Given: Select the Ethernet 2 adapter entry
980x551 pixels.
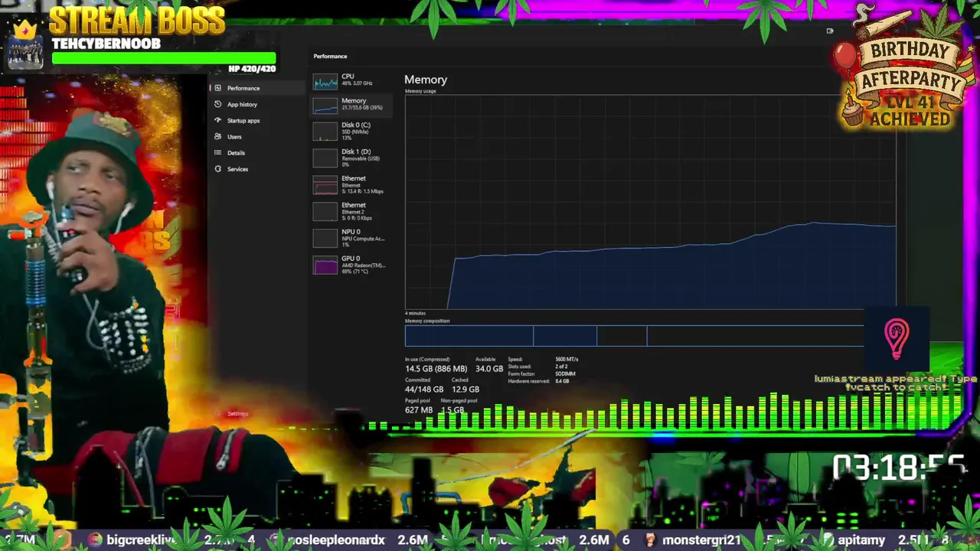Looking at the screenshot, I should pyautogui.click(x=351, y=211).
